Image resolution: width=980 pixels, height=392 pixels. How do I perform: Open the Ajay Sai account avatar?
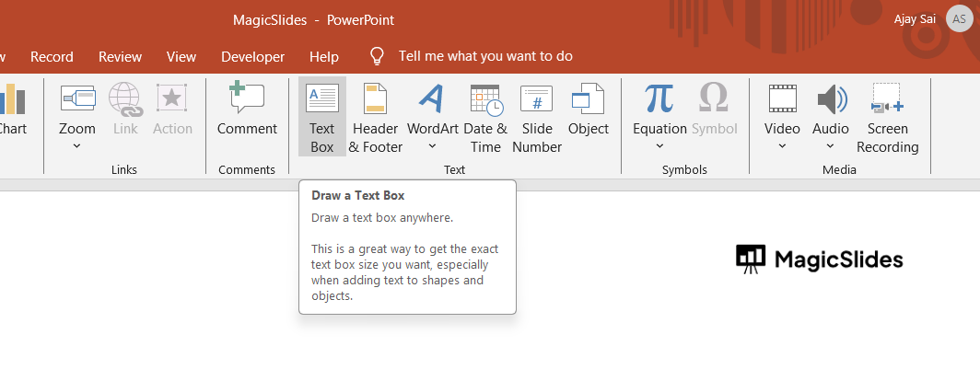(957, 19)
